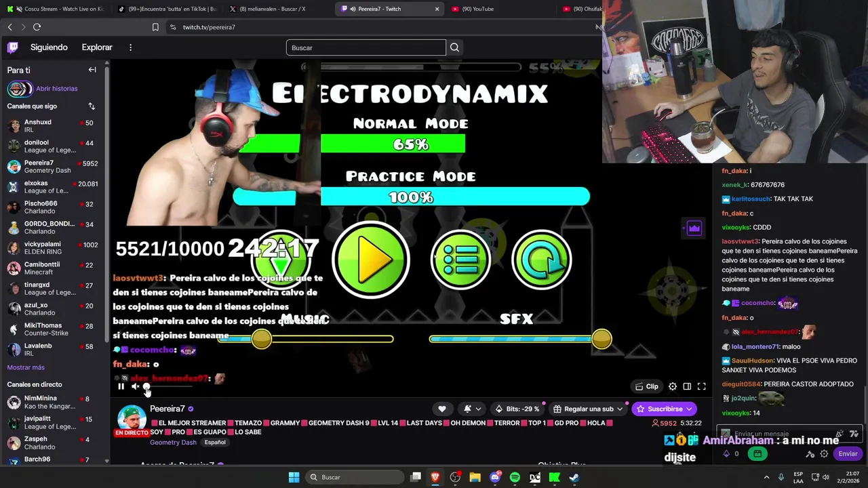Create a Clip of the stream

pos(646,386)
